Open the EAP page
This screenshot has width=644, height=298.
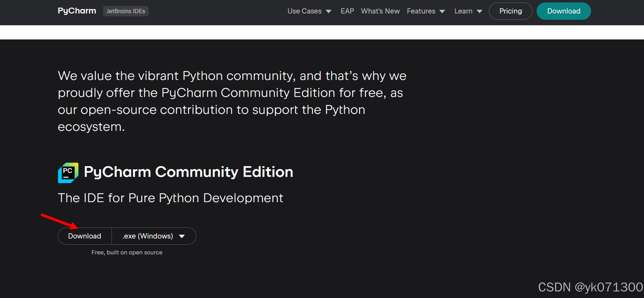tap(347, 11)
